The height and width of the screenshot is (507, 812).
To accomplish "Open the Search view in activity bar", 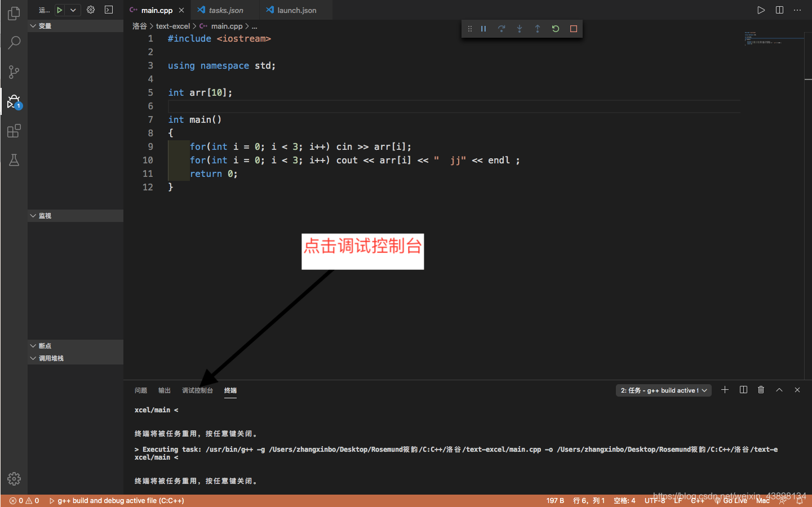I will click(x=14, y=42).
